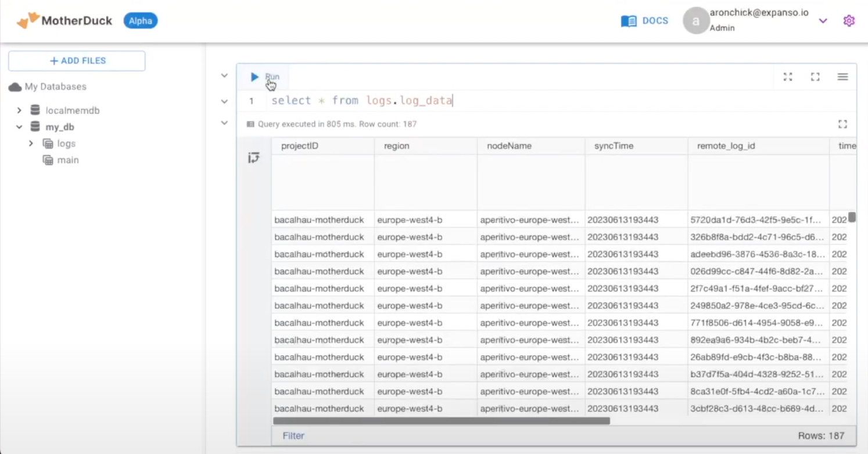
Task: Select the logs schema item
Action: pos(66,143)
